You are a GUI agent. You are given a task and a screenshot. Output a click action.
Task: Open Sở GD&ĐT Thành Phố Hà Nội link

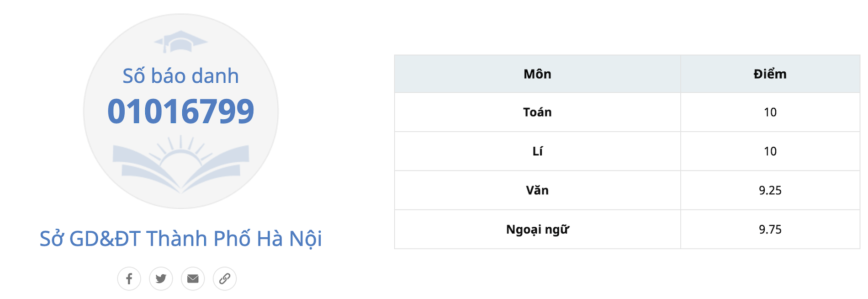click(180, 239)
